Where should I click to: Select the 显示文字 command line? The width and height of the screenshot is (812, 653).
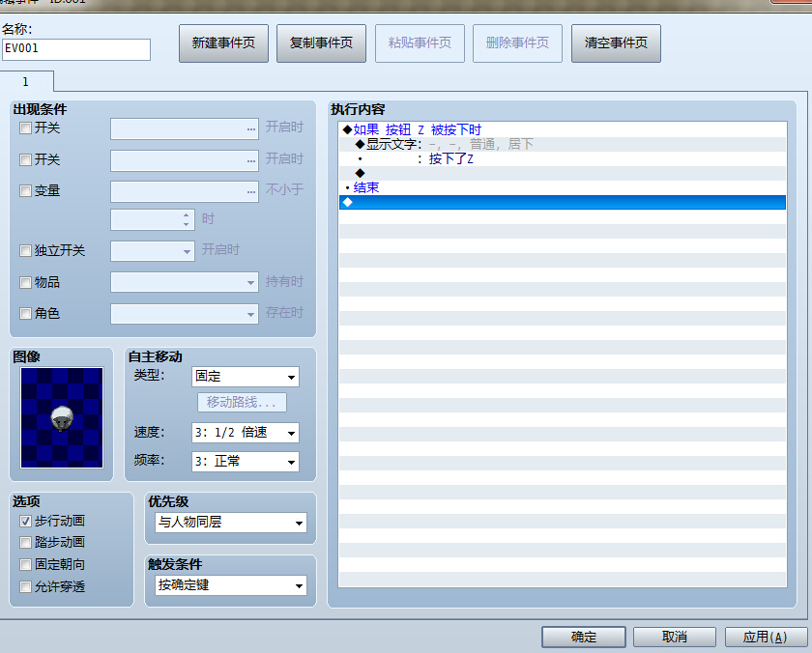click(x=563, y=144)
